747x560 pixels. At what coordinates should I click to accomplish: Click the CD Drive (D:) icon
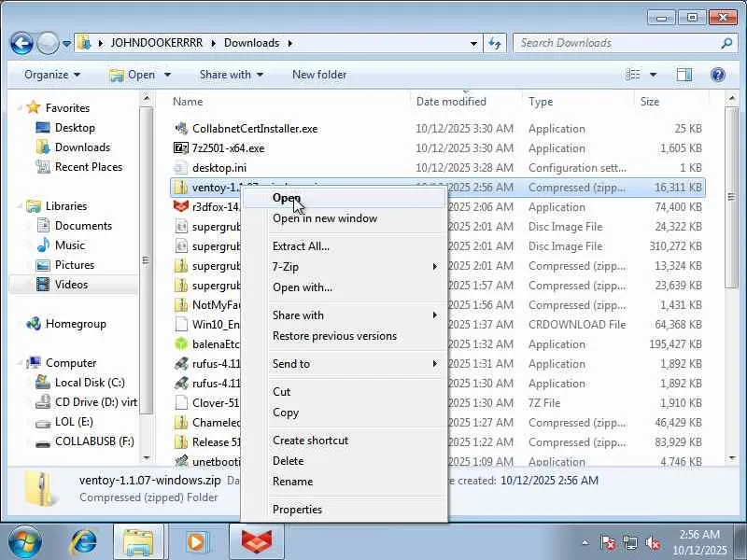pos(43,402)
